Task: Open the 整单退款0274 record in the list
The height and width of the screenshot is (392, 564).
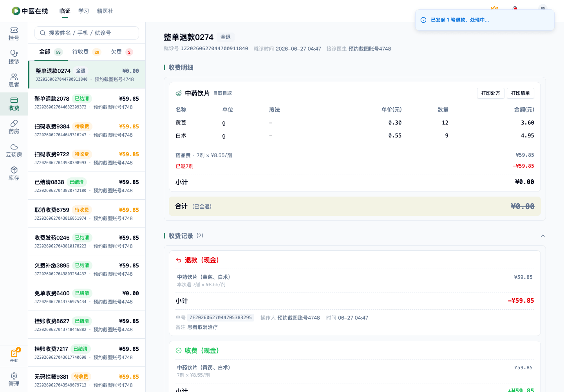Action: coord(87,74)
